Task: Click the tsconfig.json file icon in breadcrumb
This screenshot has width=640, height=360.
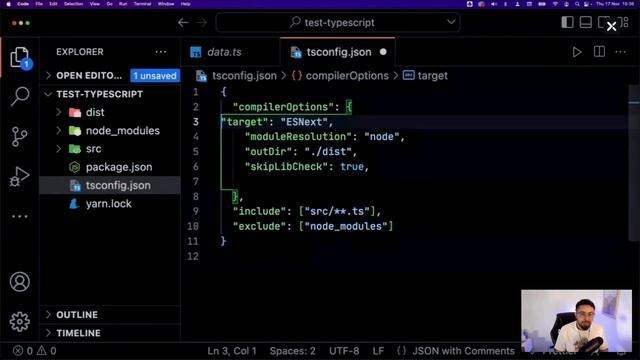Action: point(201,76)
